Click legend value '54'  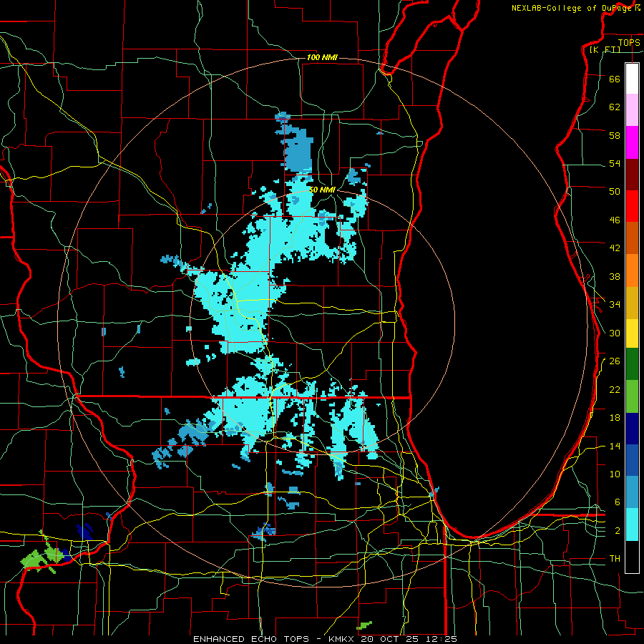click(615, 164)
